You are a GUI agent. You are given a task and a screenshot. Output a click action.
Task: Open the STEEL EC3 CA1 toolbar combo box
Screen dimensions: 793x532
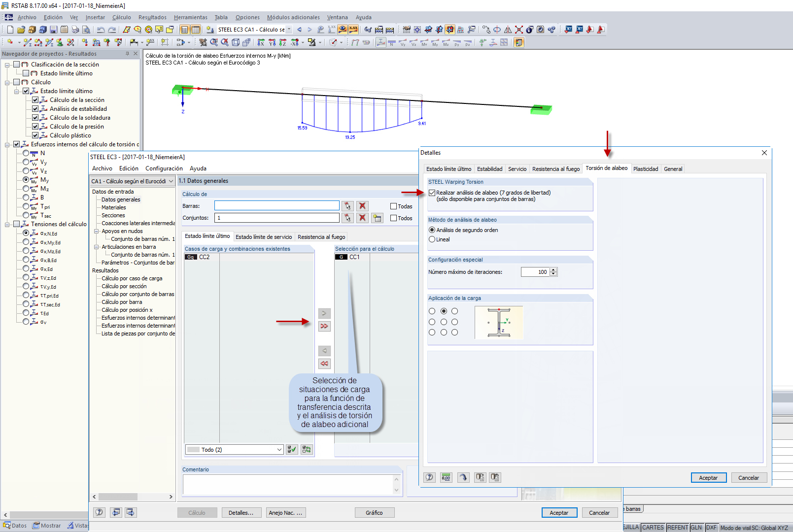point(289,30)
